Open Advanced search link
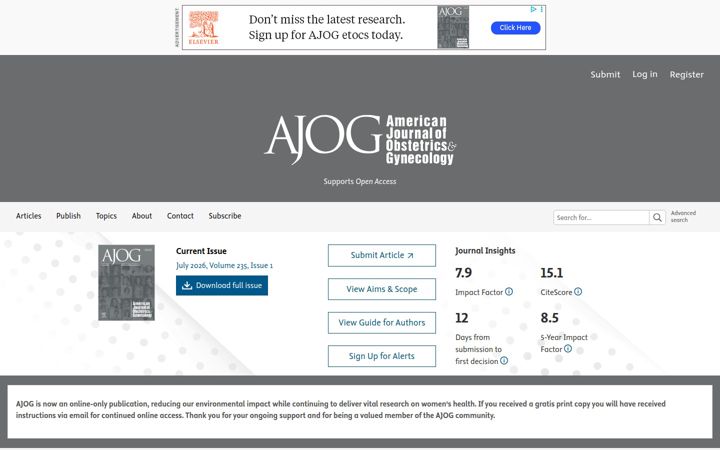Image resolution: width=720 pixels, height=450 pixels. click(683, 216)
